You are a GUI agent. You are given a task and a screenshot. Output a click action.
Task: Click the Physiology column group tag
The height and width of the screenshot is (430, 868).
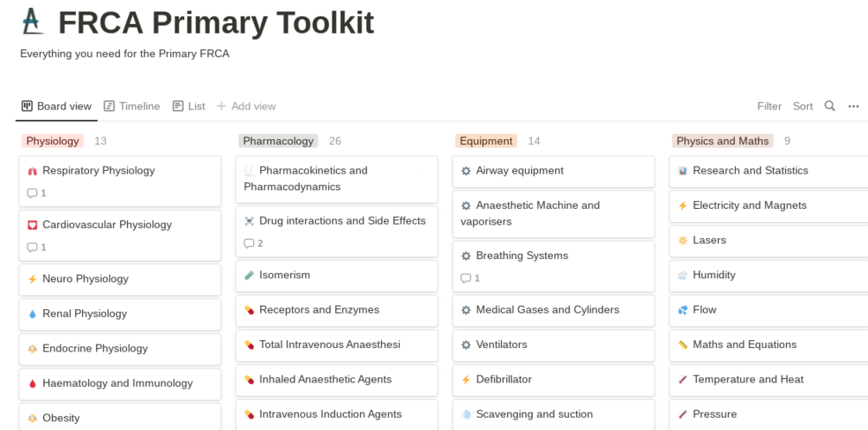pyautogui.click(x=53, y=141)
